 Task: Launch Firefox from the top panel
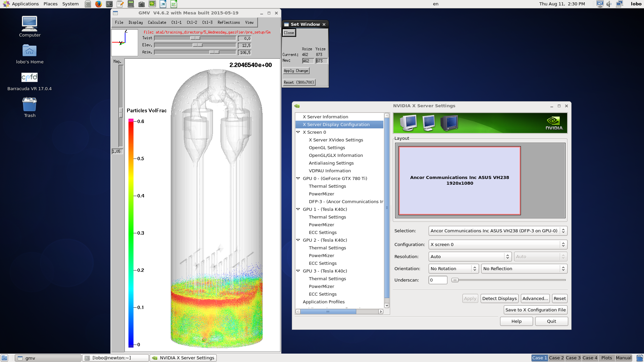98,4
